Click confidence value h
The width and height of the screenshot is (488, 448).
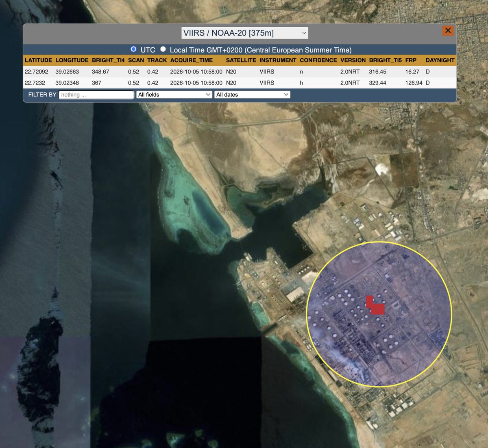tap(301, 83)
